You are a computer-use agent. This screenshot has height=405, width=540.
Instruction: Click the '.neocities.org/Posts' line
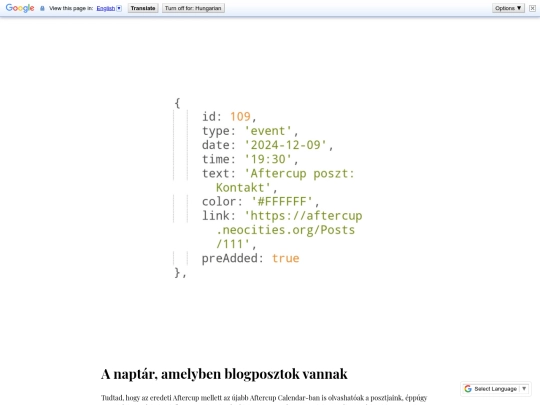[285, 230]
